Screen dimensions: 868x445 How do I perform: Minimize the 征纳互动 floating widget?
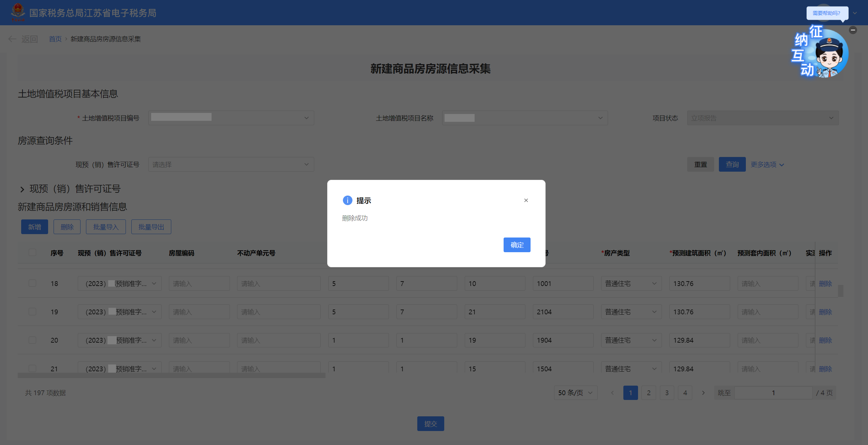(x=853, y=30)
